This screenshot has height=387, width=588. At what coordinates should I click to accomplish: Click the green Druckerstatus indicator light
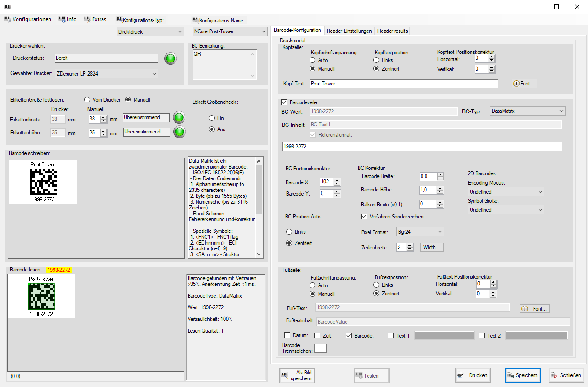click(x=171, y=58)
